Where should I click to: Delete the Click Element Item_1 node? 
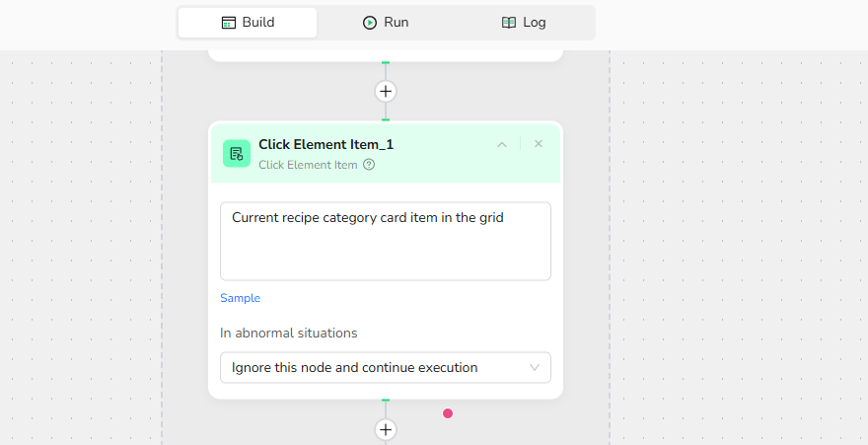click(539, 144)
